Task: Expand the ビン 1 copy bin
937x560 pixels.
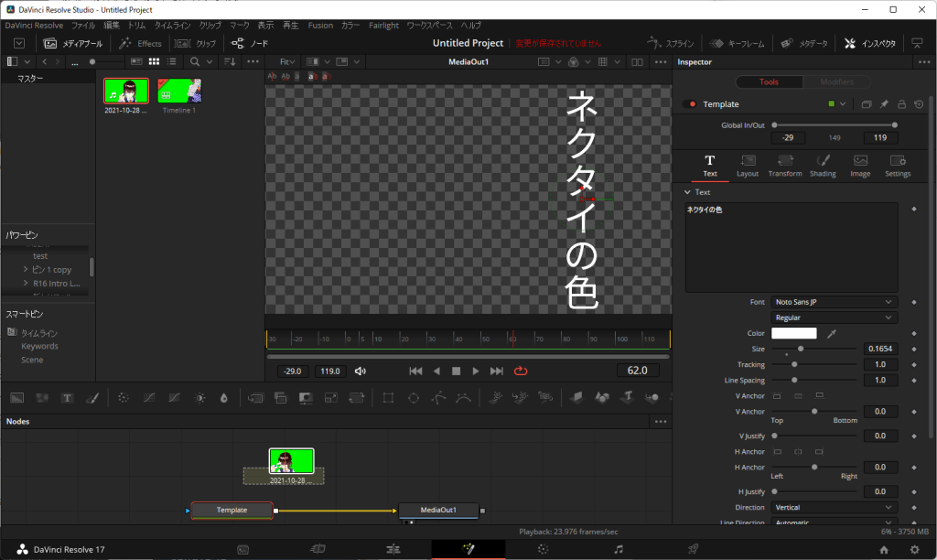Action: 26,270
